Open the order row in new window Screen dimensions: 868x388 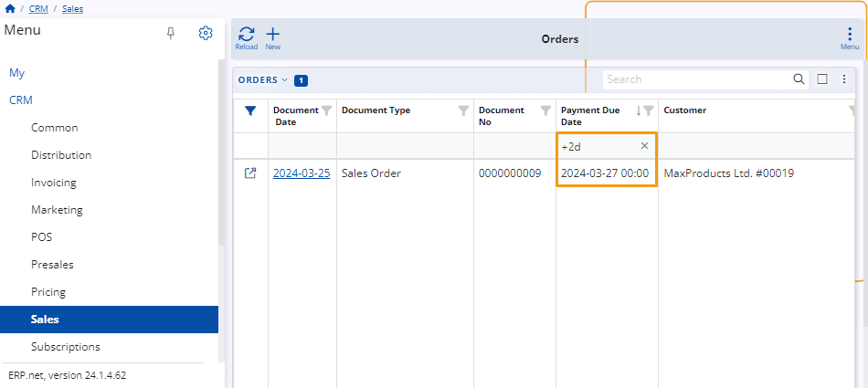[x=250, y=173]
